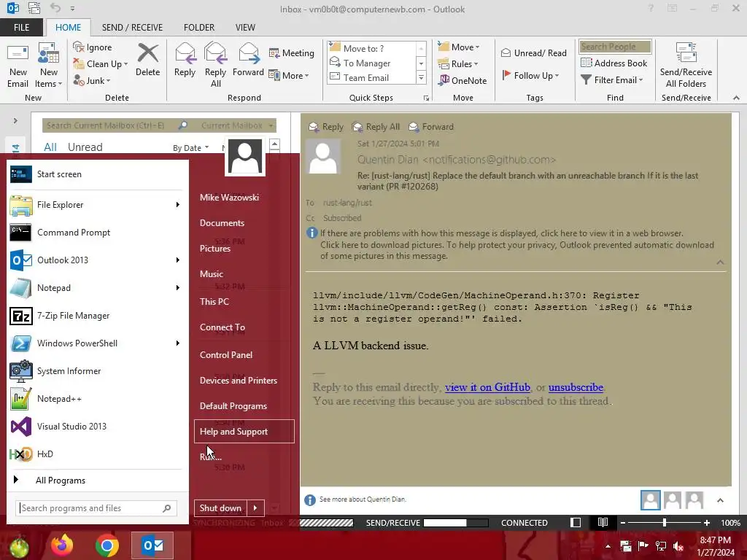Click the user account picture in Start menu
Screen dimensions: 747x560
[x=245, y=156]
